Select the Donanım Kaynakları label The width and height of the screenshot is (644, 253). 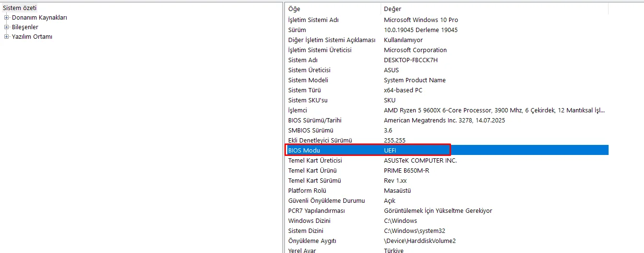[x=39, y=18]
